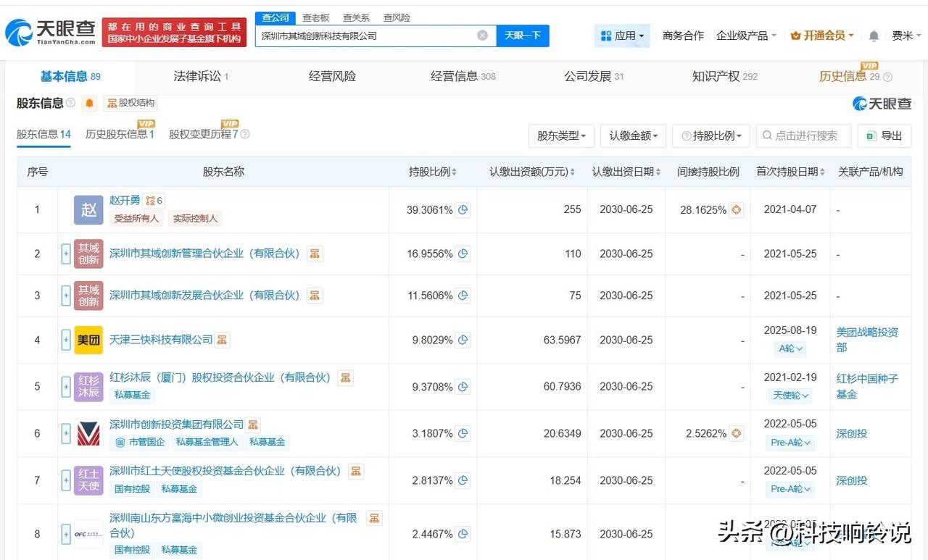Clear the search box text
The width and height of the screenshot is (928, 560).
click(483, 35)
